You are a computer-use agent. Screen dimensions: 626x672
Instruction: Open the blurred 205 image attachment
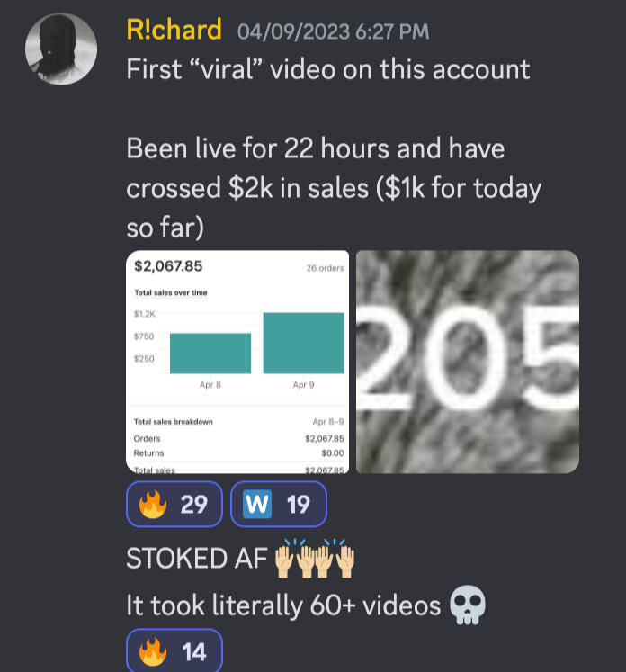[468, 362]
